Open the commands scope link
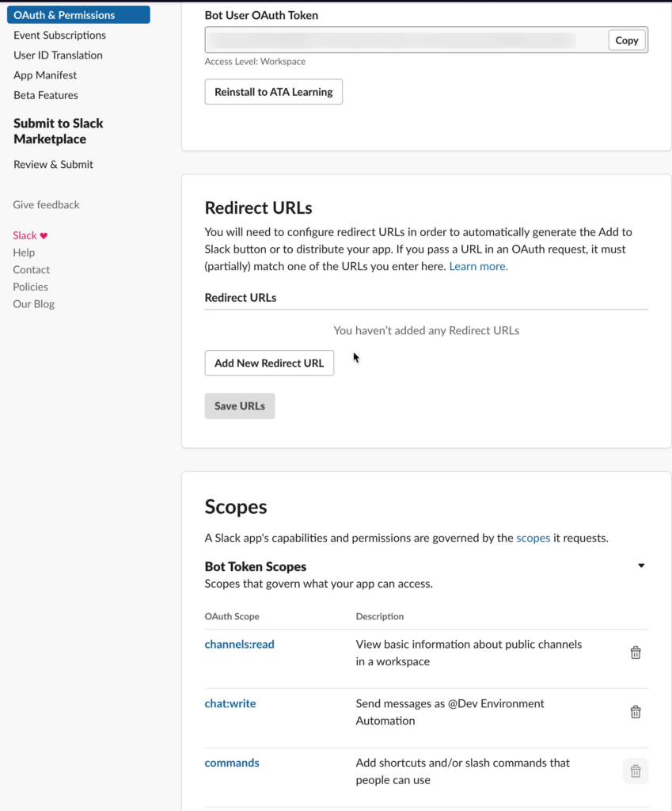Screen dimensions: 672x811 232,763
